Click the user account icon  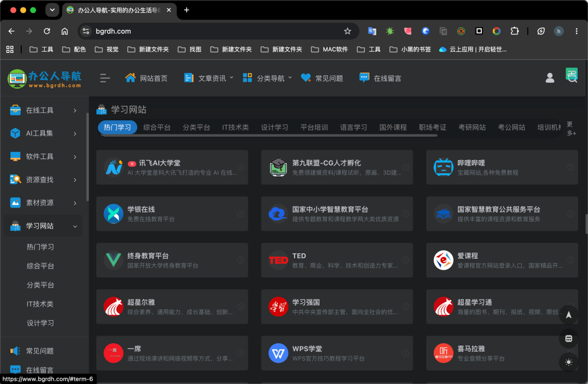[x=550, y=78]
